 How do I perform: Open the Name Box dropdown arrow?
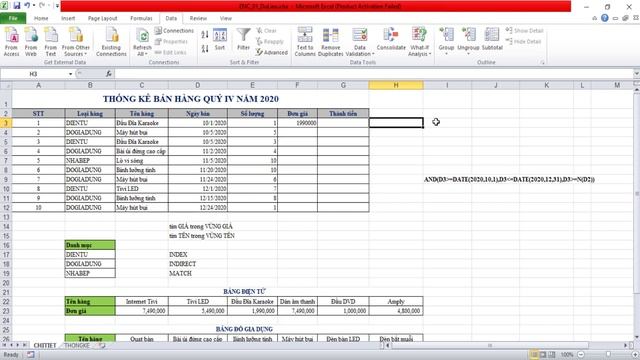tap(71, 74)
